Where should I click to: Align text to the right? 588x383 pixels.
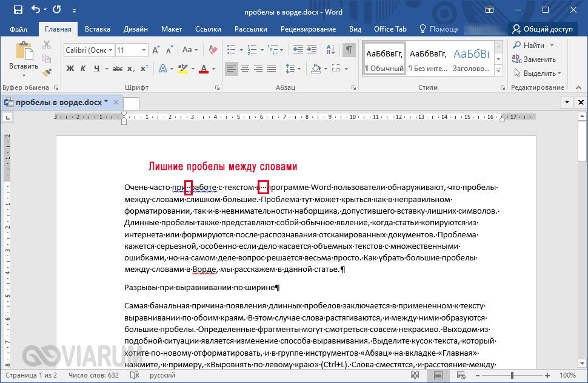coord(258,69)
